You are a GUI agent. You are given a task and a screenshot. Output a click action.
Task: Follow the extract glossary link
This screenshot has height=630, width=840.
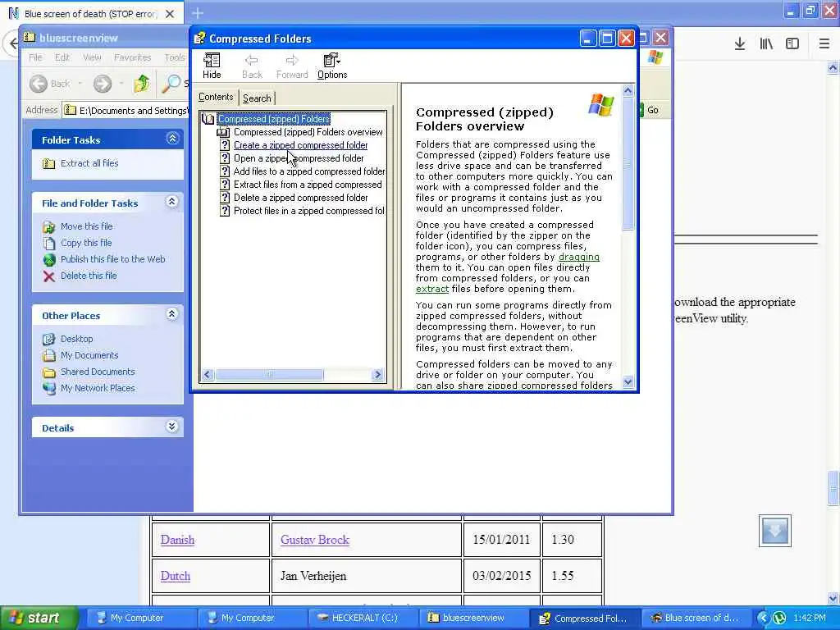click(x=431, y=290)
